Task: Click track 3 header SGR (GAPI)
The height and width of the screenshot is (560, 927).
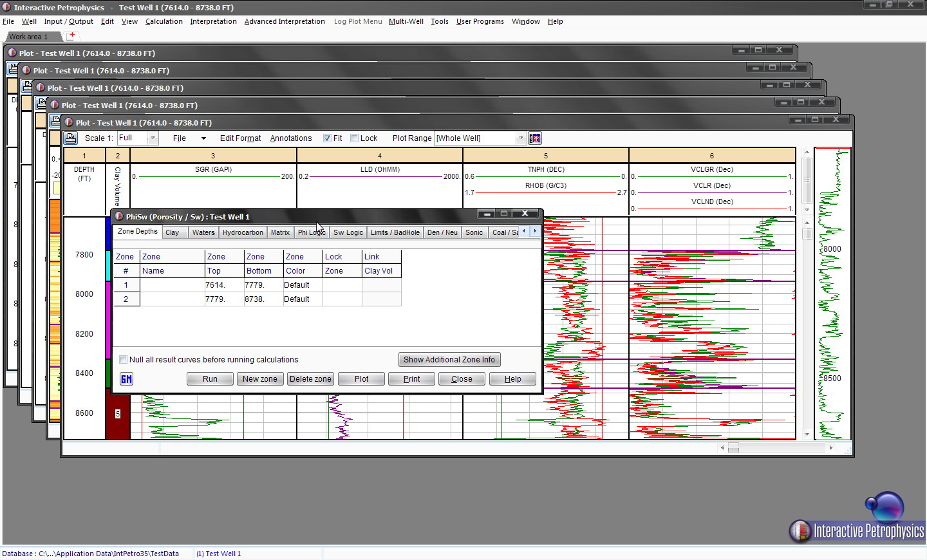Action: (x=213, y=170)
